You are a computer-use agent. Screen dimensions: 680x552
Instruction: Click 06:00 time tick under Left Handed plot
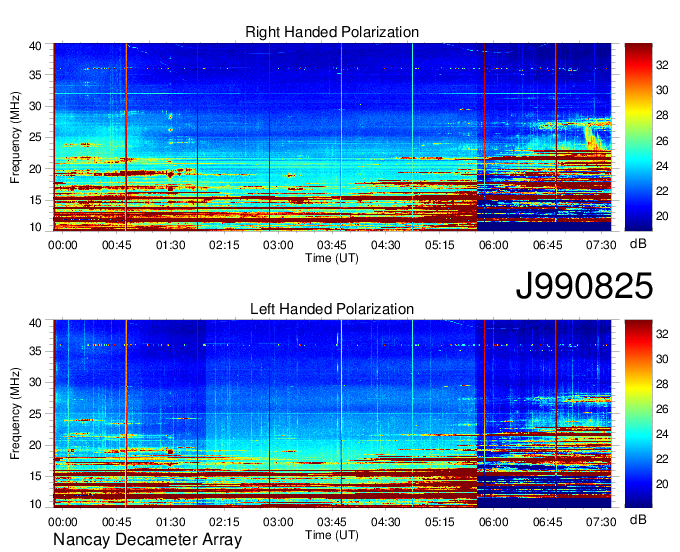[x=494, y=522]
